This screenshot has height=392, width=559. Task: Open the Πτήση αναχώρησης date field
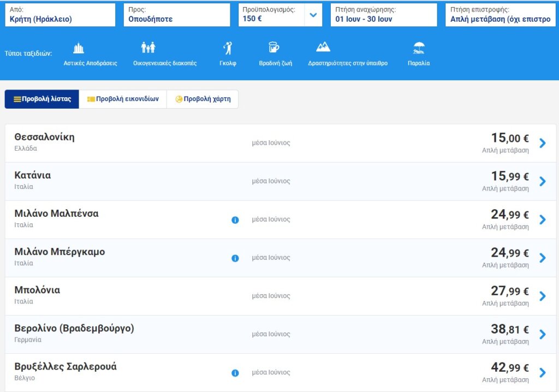coord(383,15)
